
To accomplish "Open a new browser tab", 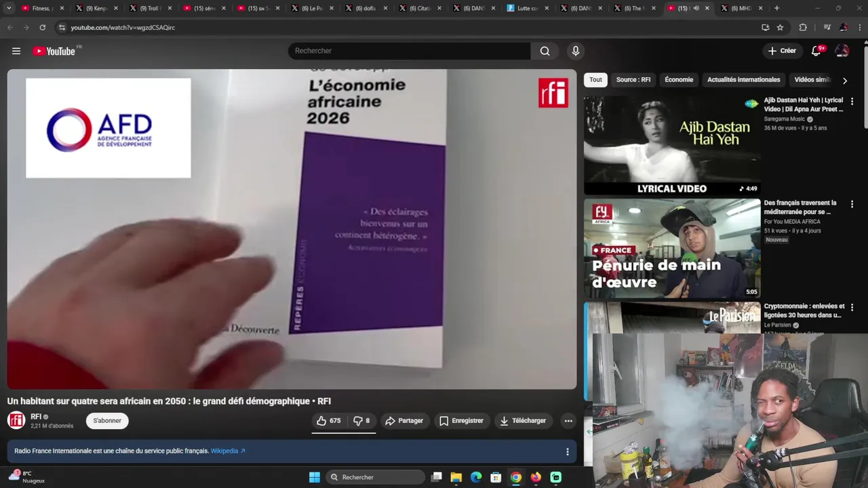I will click(776, 8).
